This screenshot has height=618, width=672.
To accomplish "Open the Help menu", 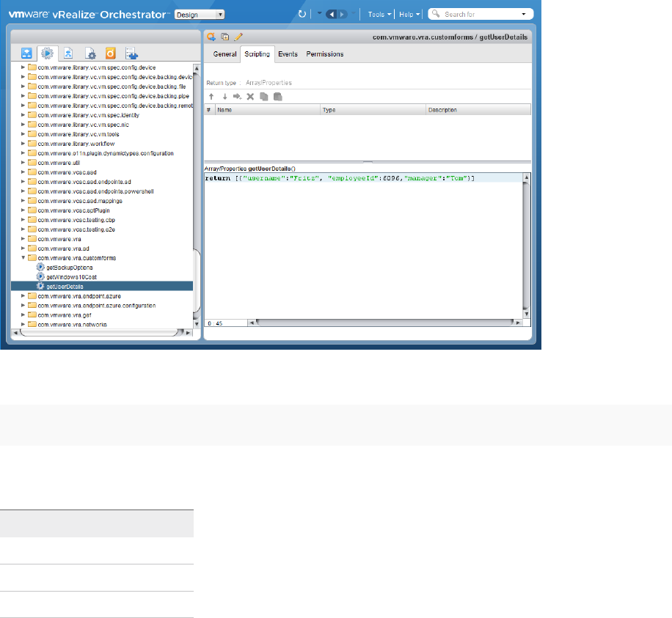I will 409,14.
